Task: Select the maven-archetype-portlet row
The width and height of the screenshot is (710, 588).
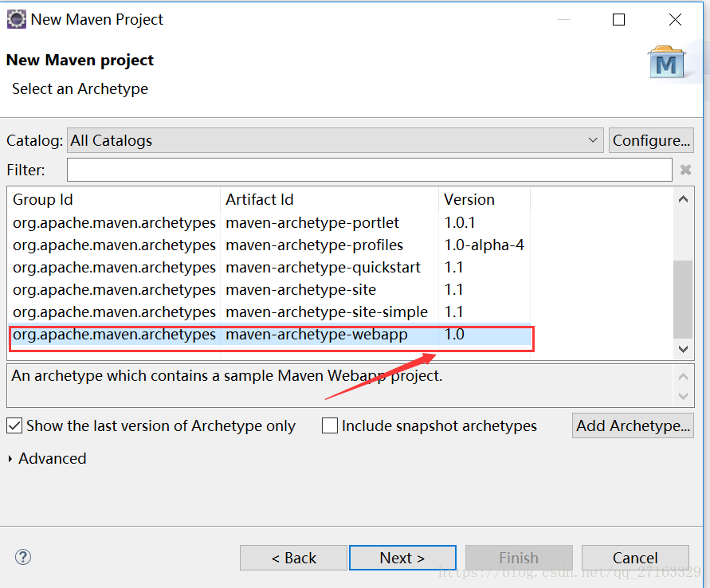Action: click(269, 222)
